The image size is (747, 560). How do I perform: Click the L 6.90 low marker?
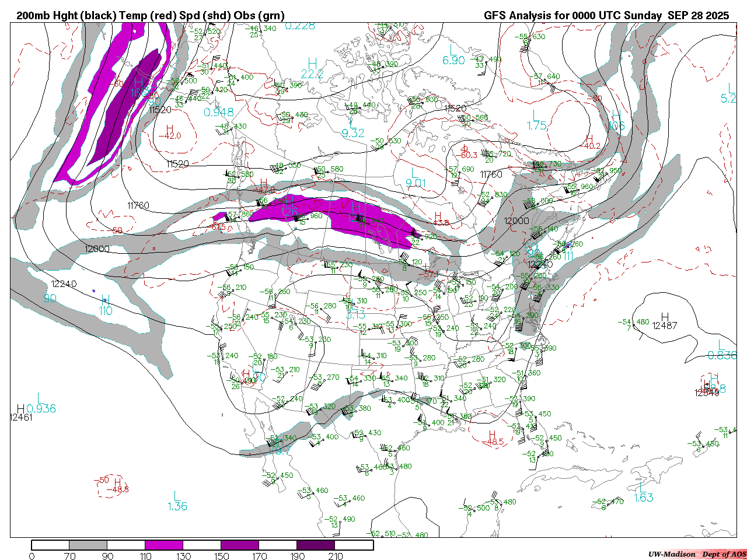[453, 55]
